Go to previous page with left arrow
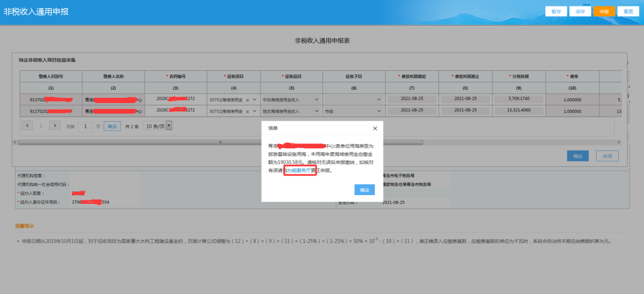This screenshot has width=644, height=294. pos(27,125)
